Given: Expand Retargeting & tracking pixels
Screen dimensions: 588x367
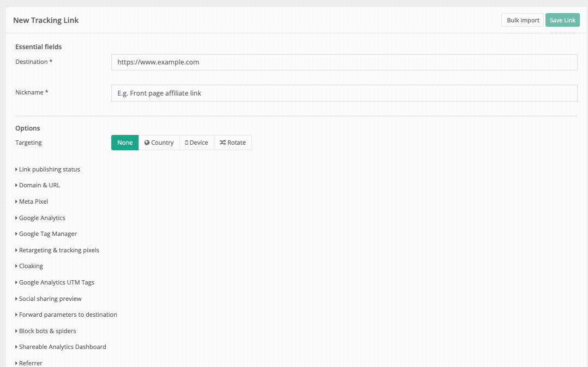Looking at the screenshot, I should [x=58, y=250].
